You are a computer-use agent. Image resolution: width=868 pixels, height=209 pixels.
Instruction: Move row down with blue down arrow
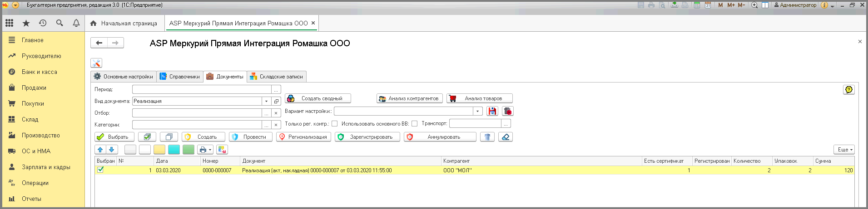coord(112,150)
